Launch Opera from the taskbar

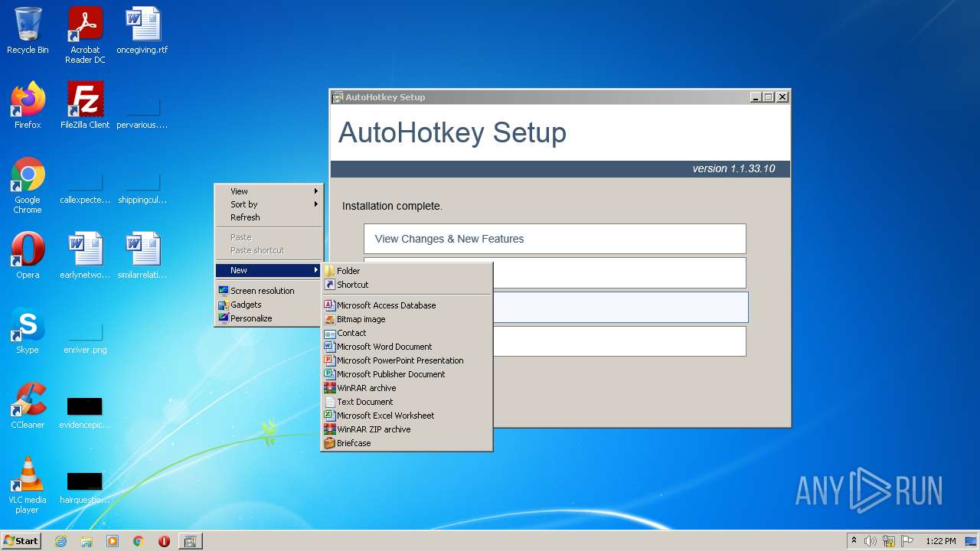(x=164, y=541)
